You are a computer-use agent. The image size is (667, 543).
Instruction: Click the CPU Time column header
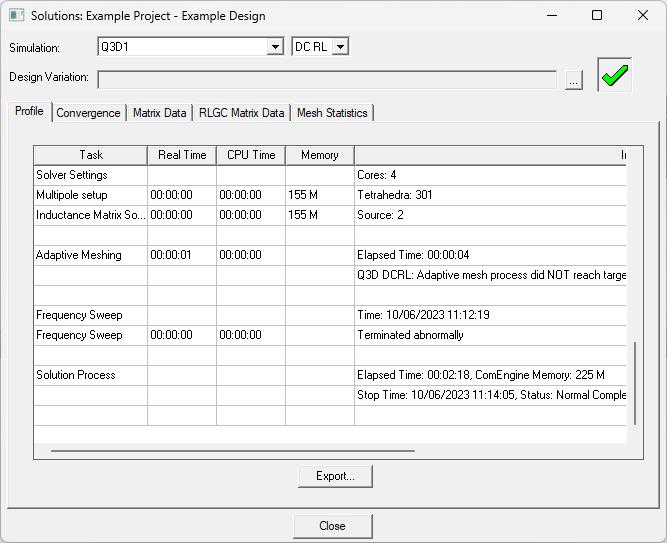(x=251, y=155)
